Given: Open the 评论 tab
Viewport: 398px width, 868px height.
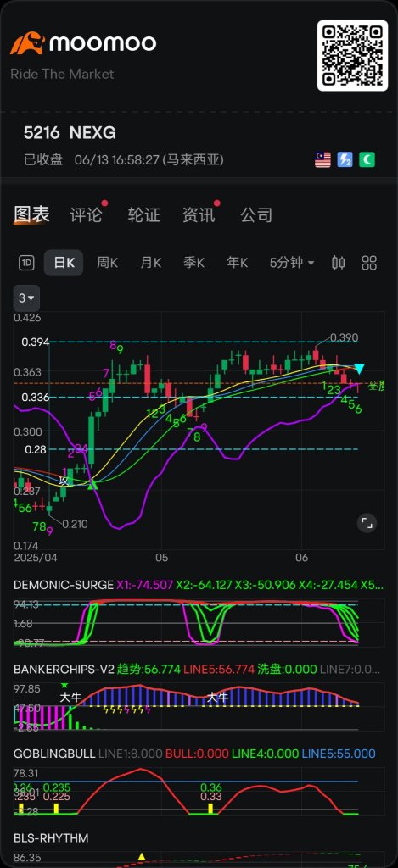Looking at the screenshot, I should (x=86, y=214).
